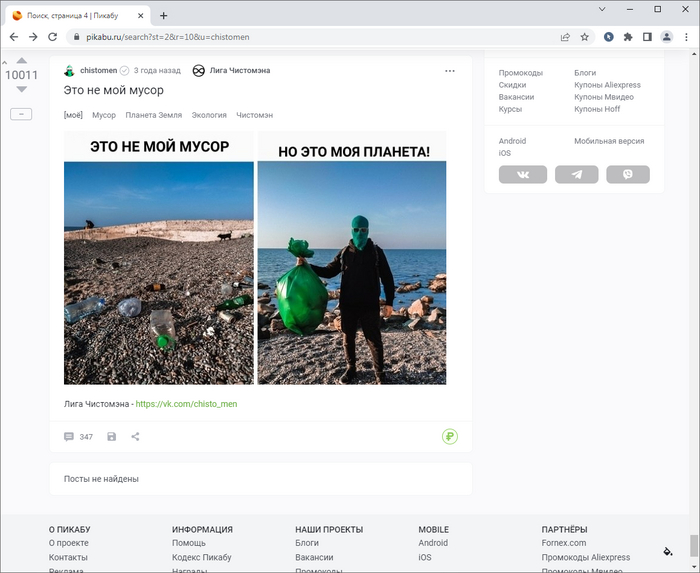Select the Экология tag
Screen dimensions: 700x573
coord(209,115)
